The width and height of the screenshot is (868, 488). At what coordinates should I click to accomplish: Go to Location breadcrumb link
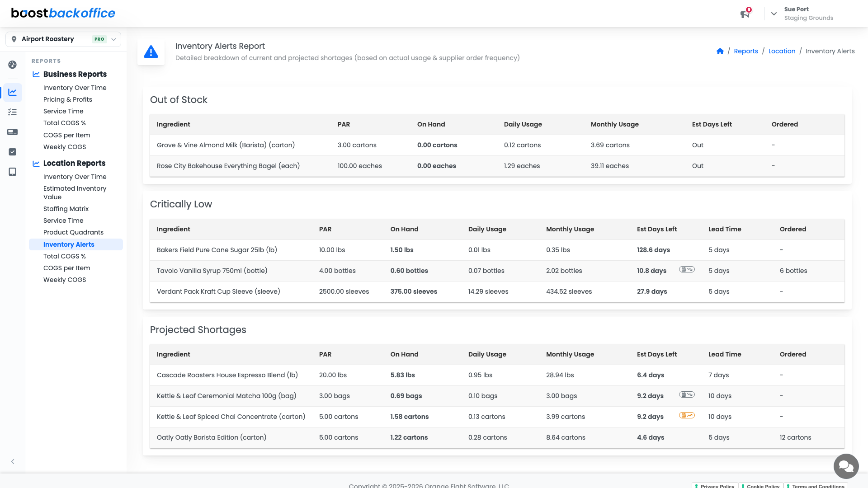coord(782,51)
